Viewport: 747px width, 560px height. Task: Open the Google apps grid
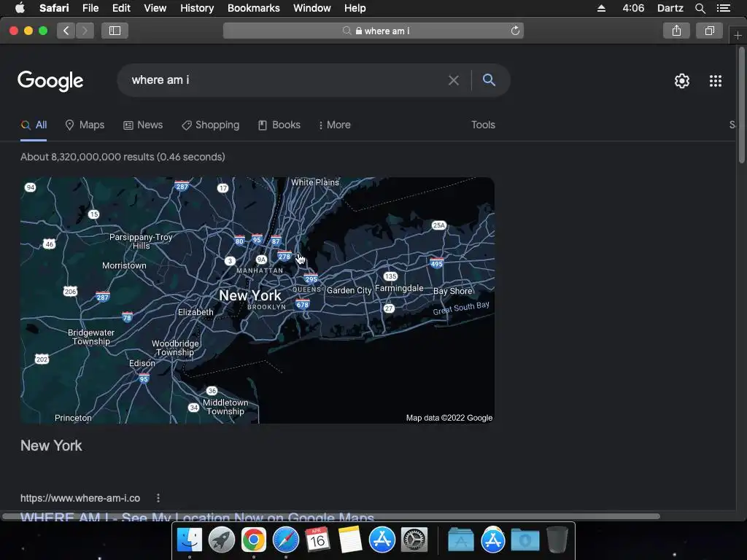[x=715, y=81]
